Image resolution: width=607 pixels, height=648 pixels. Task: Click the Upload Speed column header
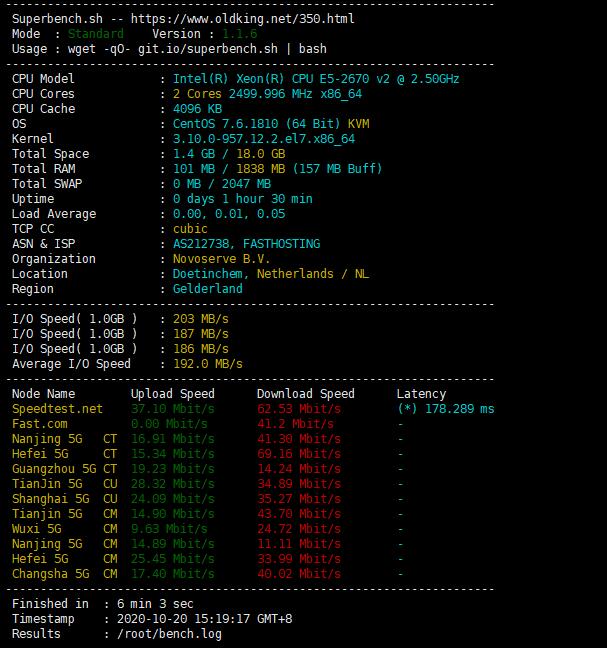(173, 394)
